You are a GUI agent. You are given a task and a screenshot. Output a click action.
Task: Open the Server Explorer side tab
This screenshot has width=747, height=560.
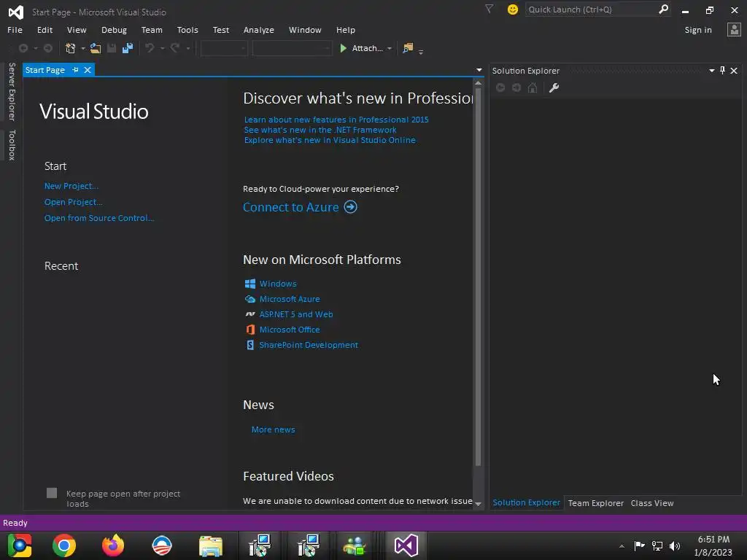(12, 91)
